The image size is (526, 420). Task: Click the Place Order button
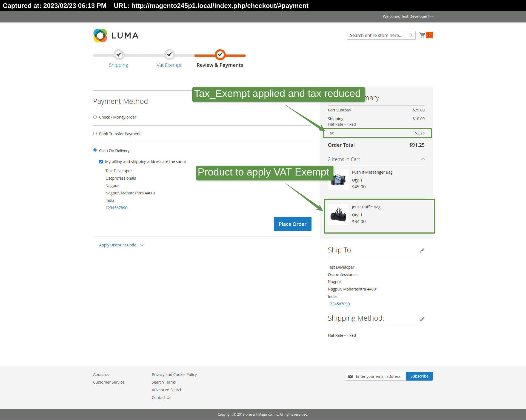[x=292, y=223]
